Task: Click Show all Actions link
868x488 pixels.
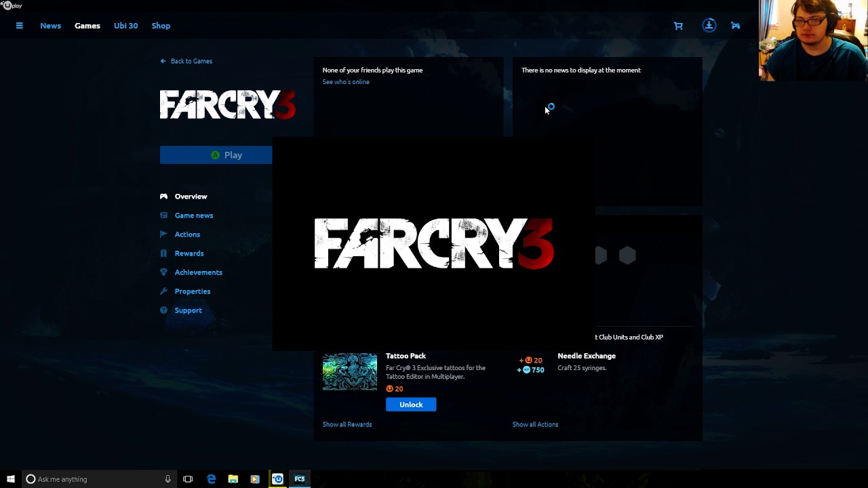Action: 535,424
